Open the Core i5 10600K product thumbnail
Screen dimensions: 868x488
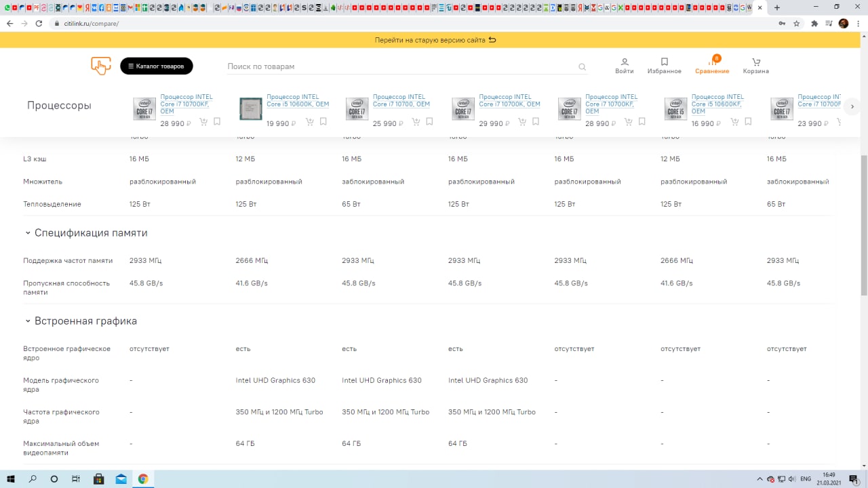click(x=251, y=109)
